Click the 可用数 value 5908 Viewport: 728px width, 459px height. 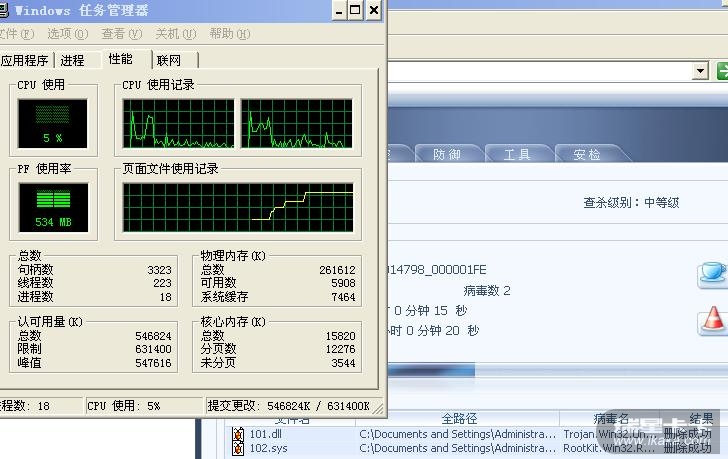(x=343, y=283)
